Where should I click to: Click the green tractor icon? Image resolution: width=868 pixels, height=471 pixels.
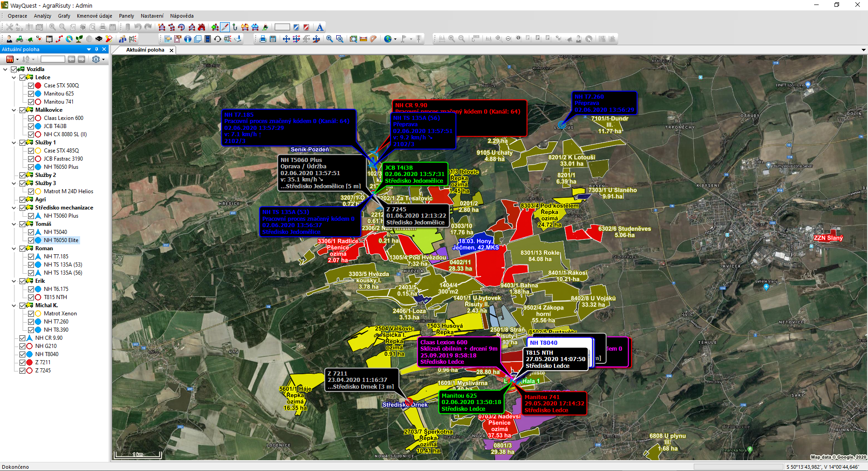[19, 39]
